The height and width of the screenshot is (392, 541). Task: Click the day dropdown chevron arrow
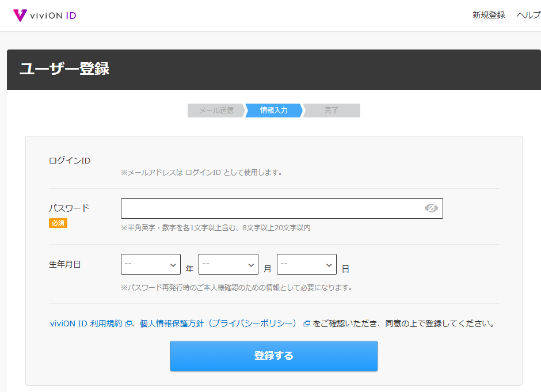tap(329, 265)
